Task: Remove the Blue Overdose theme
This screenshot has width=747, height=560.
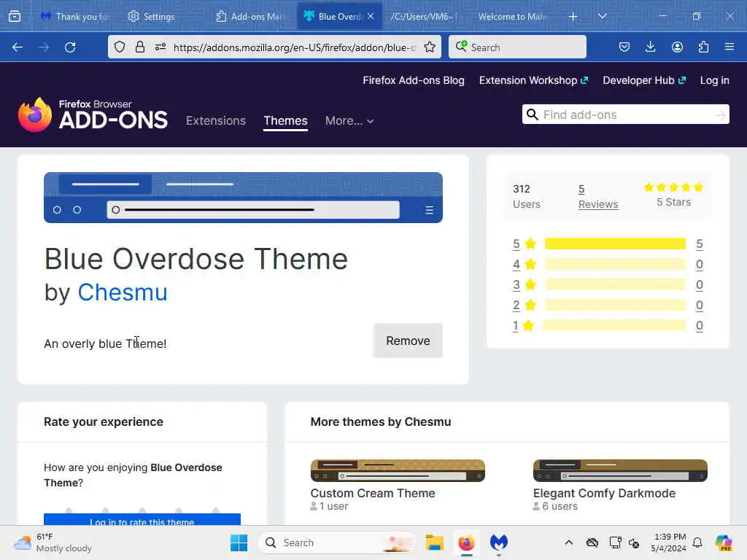Action: click(408, 341)
